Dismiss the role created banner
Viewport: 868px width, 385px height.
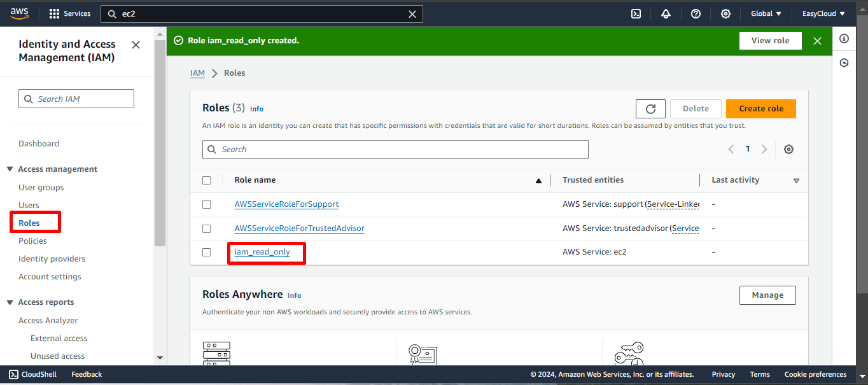(x=817, y=41)
